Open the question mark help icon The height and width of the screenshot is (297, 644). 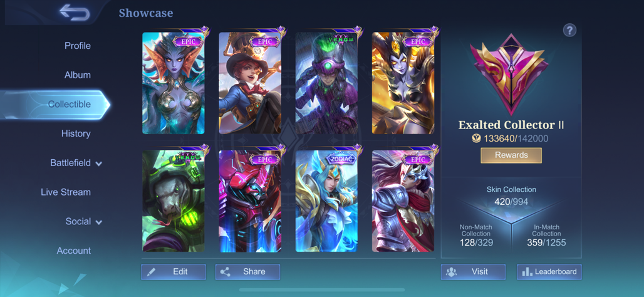coord(569,30)
